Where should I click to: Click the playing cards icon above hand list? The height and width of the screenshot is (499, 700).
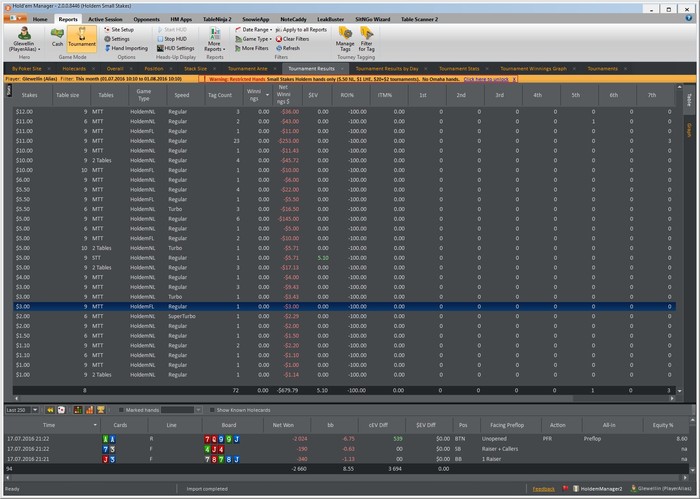pos(62,410)
